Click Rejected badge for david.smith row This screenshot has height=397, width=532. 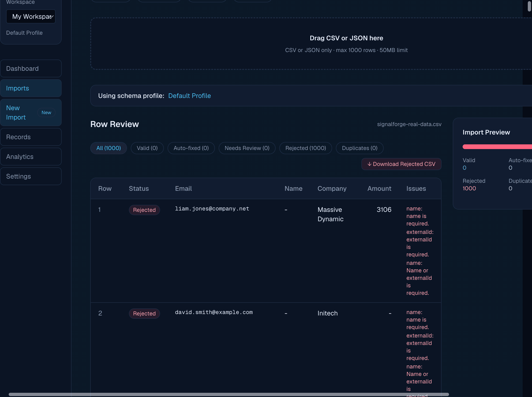pos(144,314)
